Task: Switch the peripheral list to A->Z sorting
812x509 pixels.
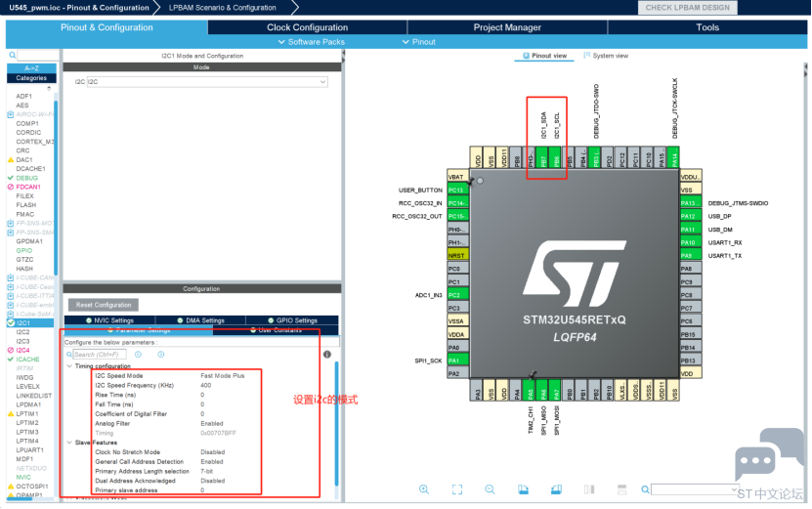Action: click(31, 68)
